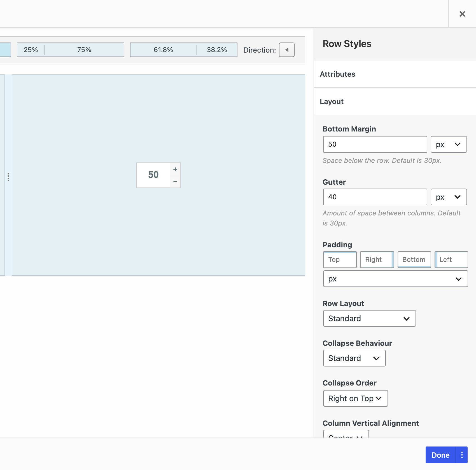This screenshot has height=470, width=476.
Task: Click the 'Space below the row' hint text
Action: [x=382, y=161]
